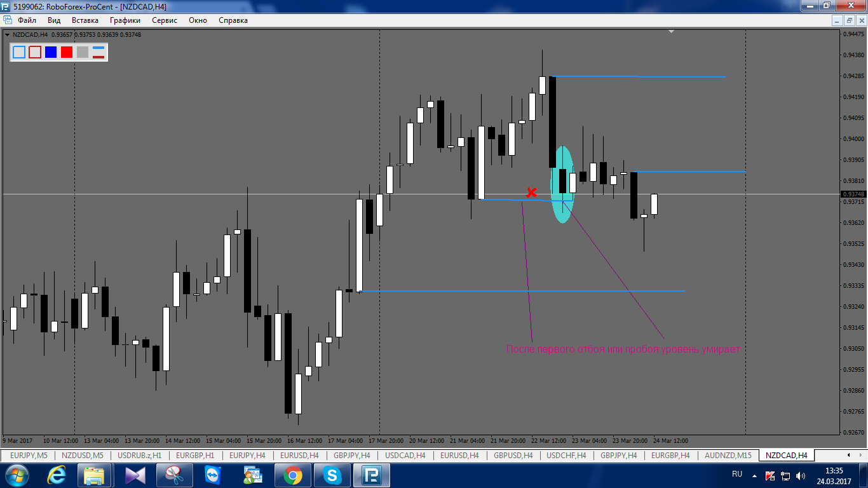Click the terminal icon in the title bar
Viewport: 868px width, 488px height.
[6, 6]
